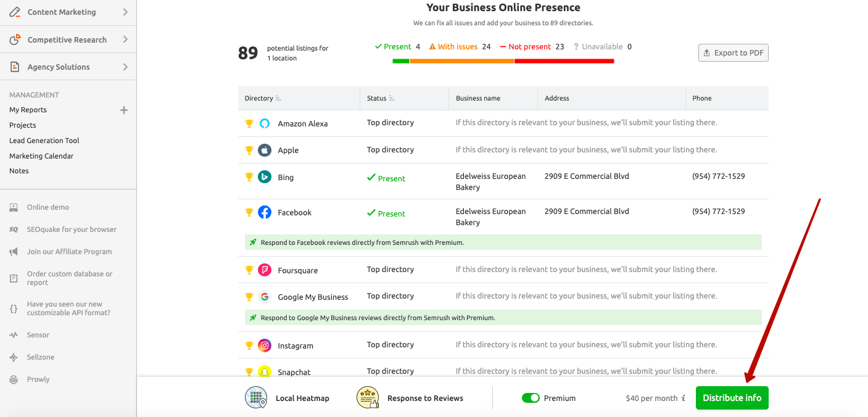Sort the table by Directory column
This screenshot has height=417, width=868.
[x=278, y=98]
